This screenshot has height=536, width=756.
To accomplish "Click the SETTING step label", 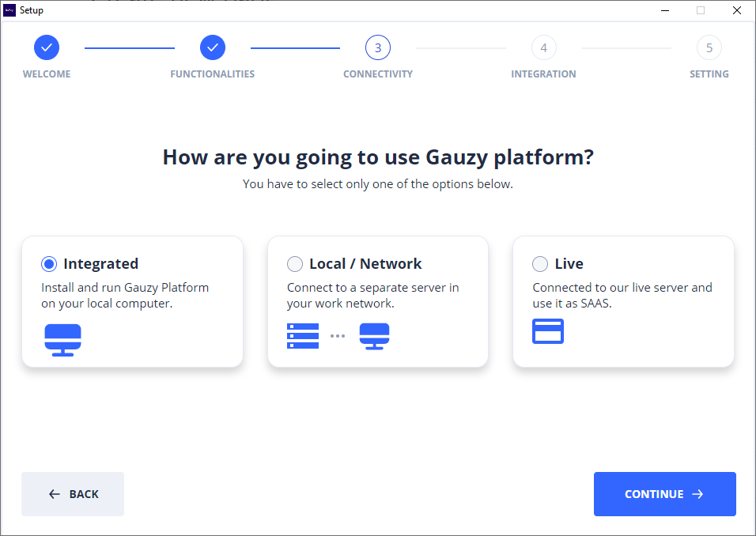I will [709, 74].
